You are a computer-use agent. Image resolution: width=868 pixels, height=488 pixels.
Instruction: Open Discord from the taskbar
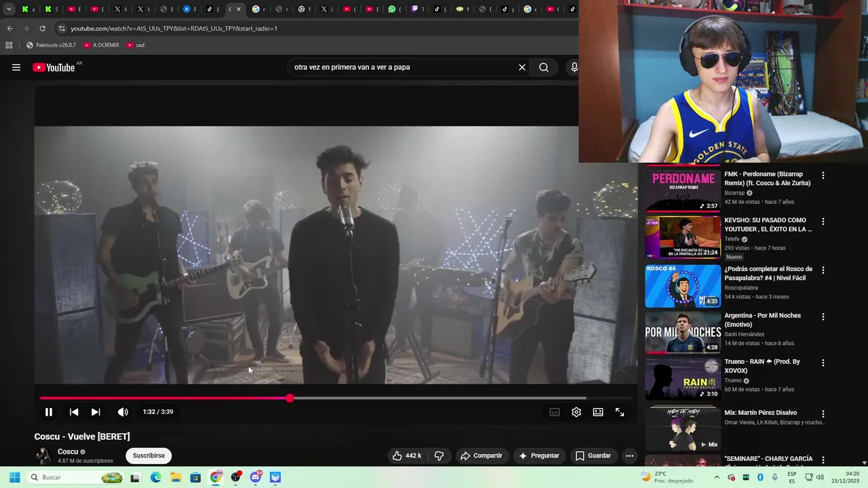click(255, 477)
